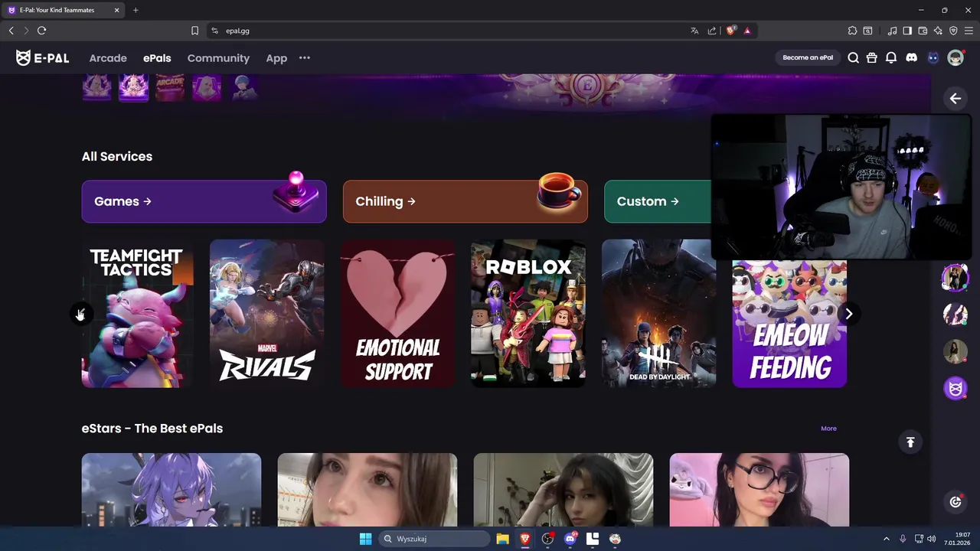Open Discord from the taskbar
Screen dimensions: 980x551
570,539
